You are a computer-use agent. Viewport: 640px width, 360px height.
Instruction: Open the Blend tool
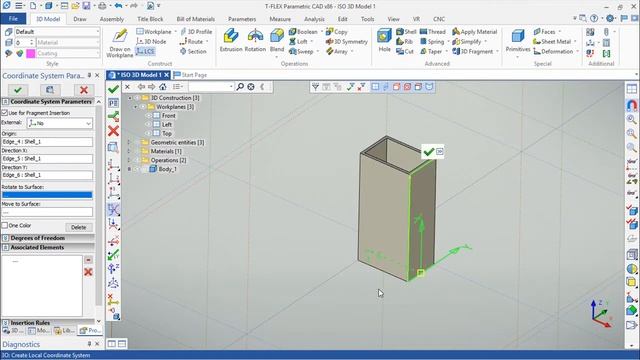pos(277,40)
